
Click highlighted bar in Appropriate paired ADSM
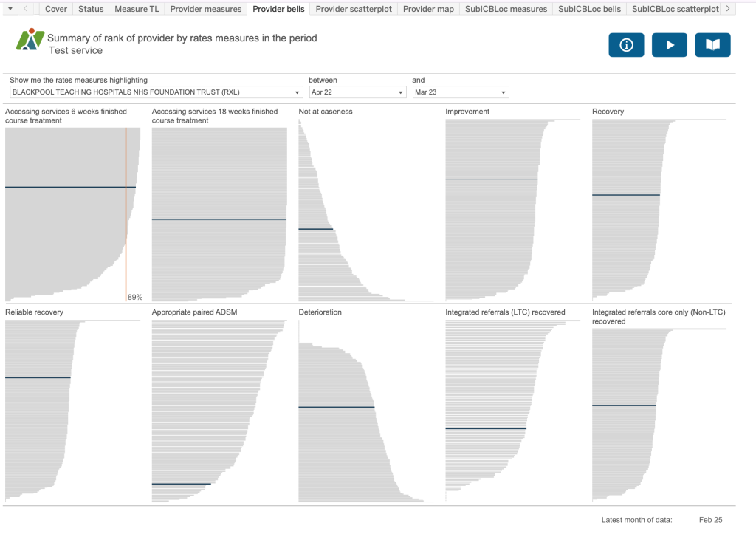click(x=181, y=484)
